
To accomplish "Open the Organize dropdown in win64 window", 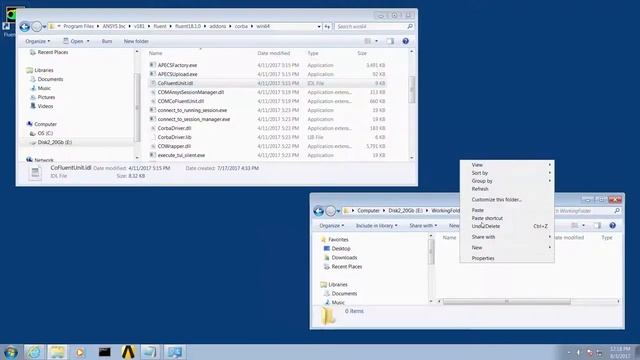I will pyautogui.click(x=38, y=41).
